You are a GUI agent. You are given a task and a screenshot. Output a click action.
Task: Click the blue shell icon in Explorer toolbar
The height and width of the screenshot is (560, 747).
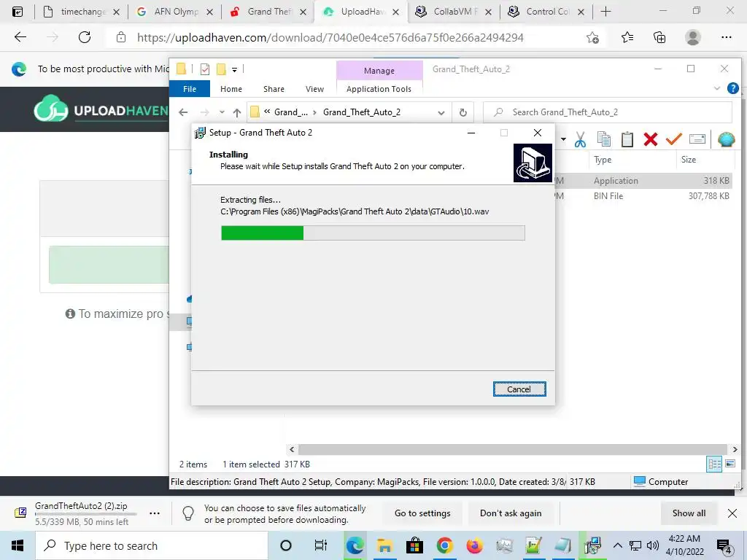click(x=726, y=139)
